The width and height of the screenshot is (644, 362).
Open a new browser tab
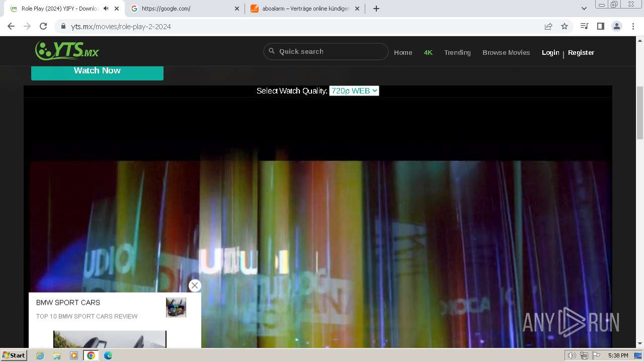pos(376,9)
